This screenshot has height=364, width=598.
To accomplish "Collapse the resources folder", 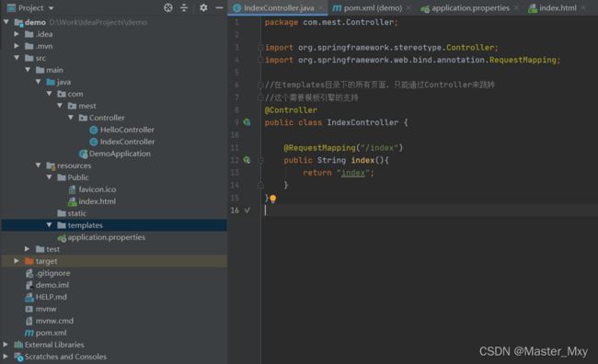I will [39, 165].
